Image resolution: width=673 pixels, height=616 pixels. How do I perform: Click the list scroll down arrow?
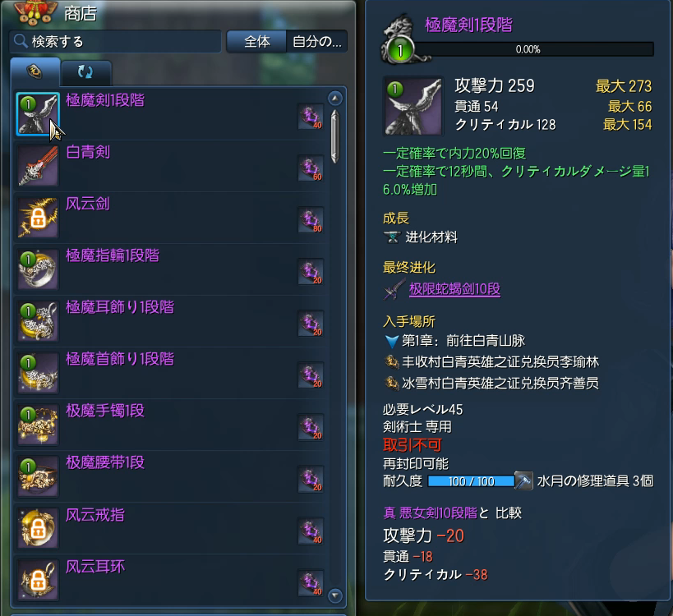[334, 595]
